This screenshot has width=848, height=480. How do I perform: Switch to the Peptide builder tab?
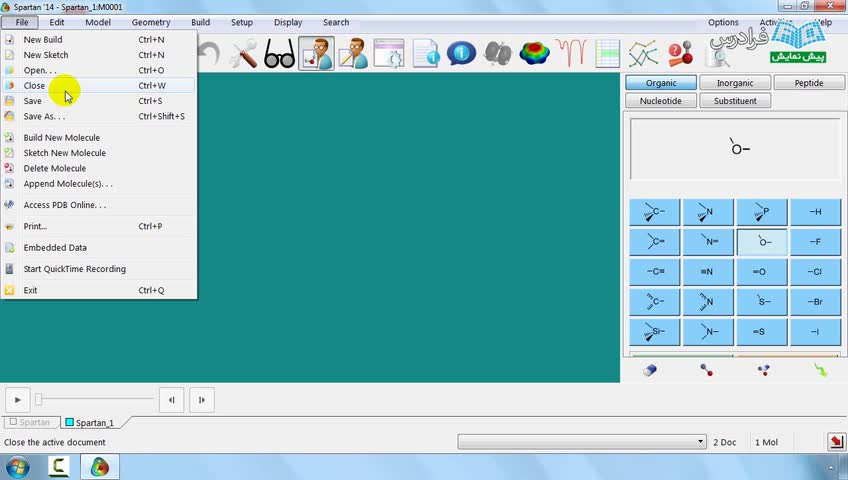809,83
